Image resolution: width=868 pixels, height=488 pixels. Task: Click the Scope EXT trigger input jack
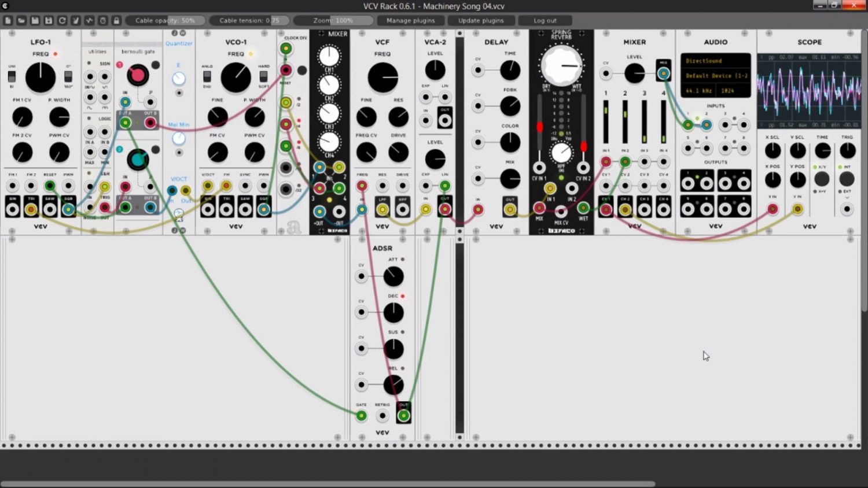coord(847,209)
